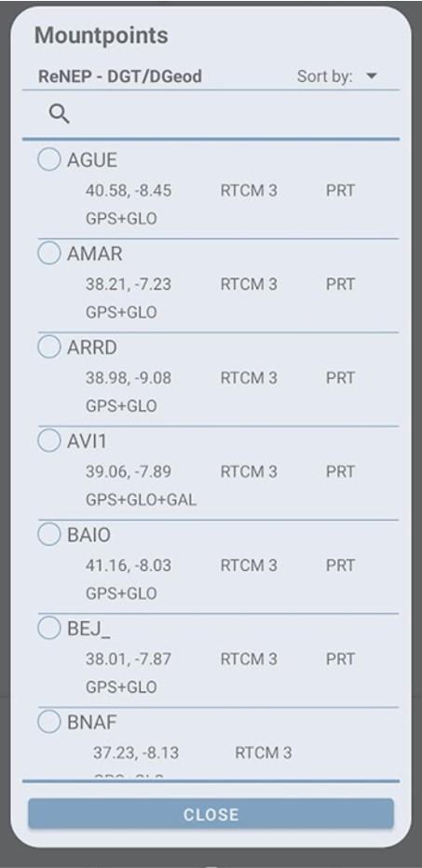422x868 pixels.
Task: Focus the mountpoint search field
Action: coord(211,115)
